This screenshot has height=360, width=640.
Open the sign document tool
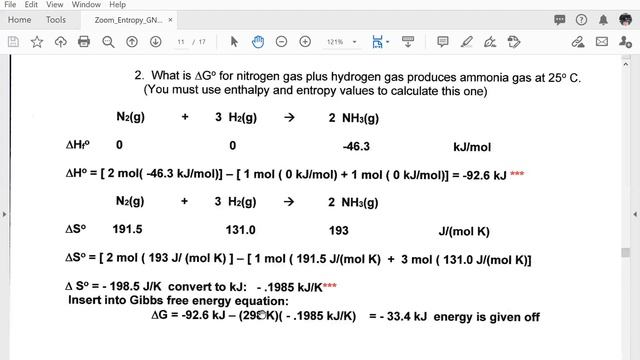tap(490, 42)
